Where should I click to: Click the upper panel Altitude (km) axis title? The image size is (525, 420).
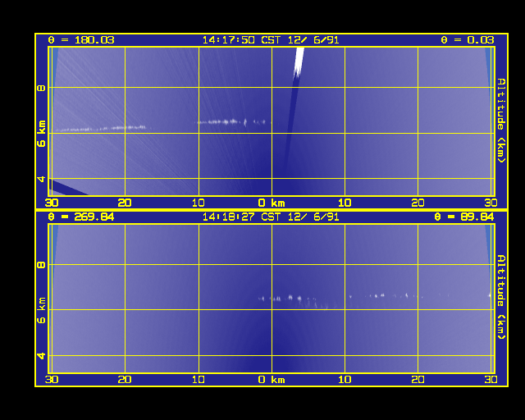click(501, 121)
